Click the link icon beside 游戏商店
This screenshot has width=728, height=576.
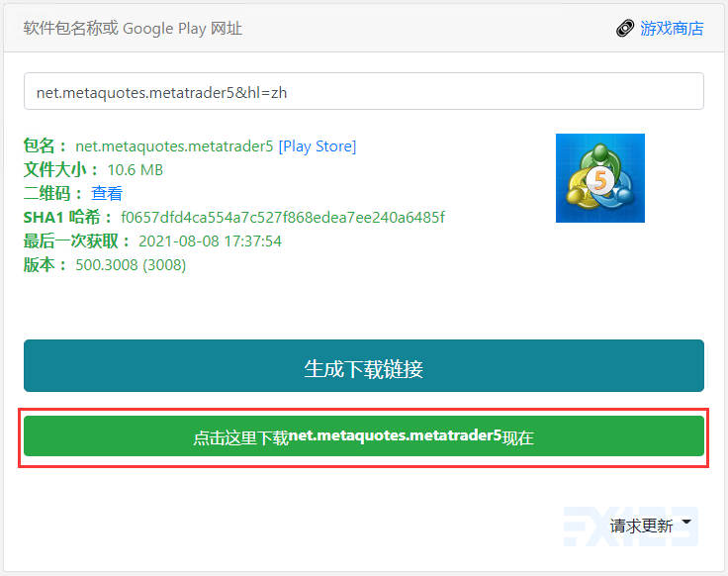pyautogui.click(x=625, y=29)
